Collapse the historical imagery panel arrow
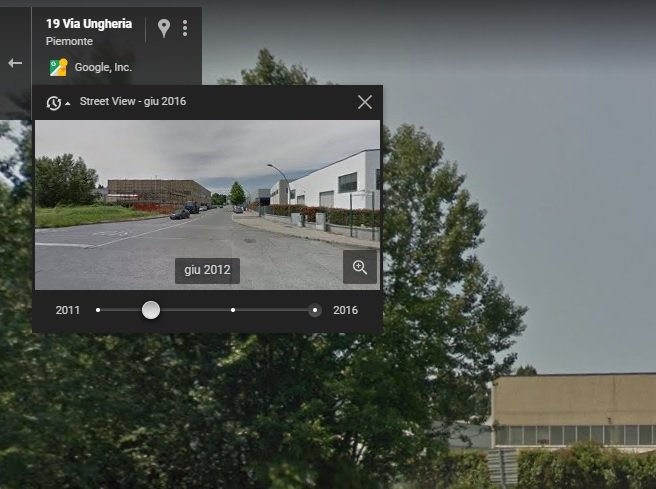Viewport: 656px width, 489px height. click(68, 103)
